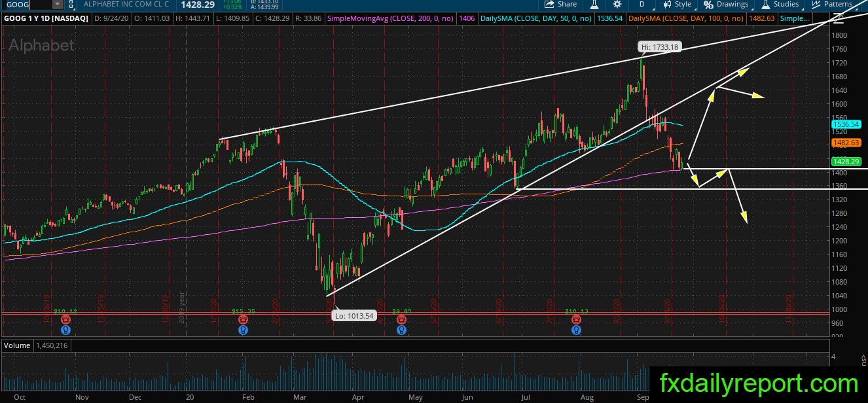Click the GOOG 1 Y 1D [NASDAQ] header
The image size is (868, 403).
[x=46, y=18]
